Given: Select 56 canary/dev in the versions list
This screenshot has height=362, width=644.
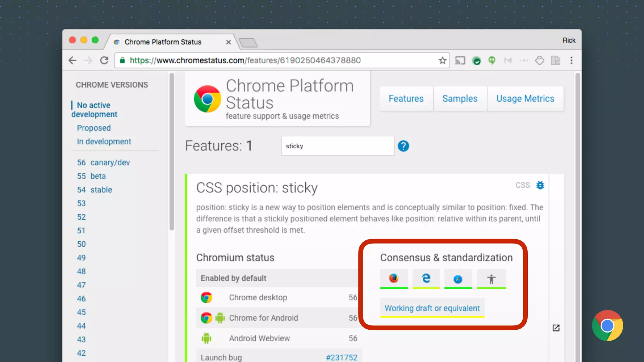Looking at the screenshot, I should point(103,162).
